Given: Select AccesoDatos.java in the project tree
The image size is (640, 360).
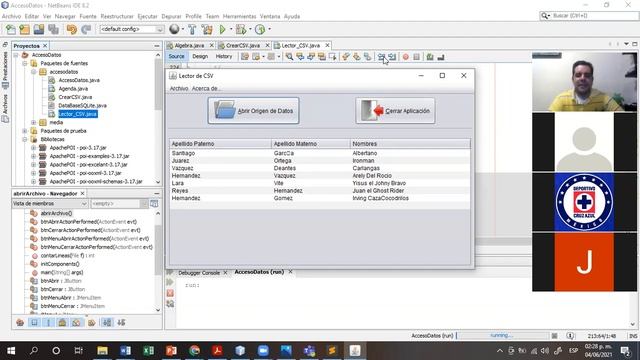Looking at the screenshot, I should pos(79,80).
